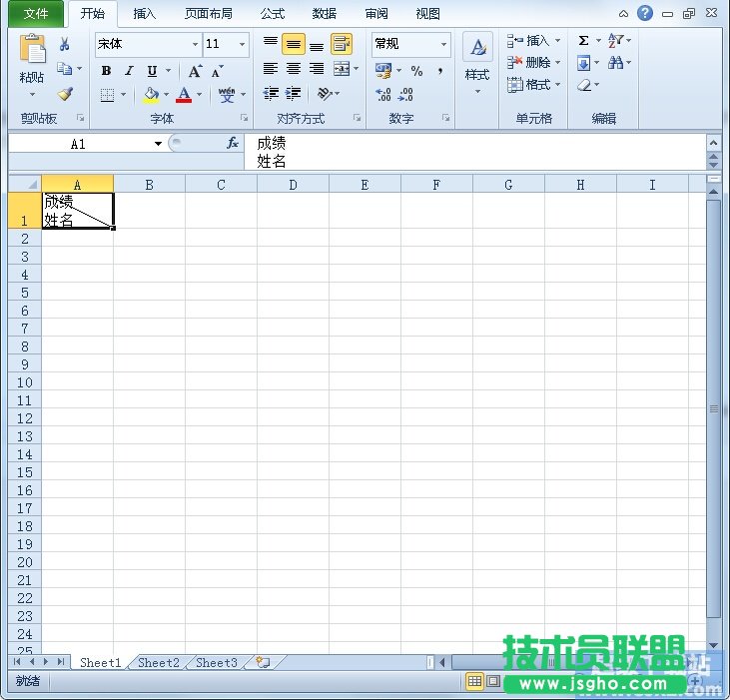Click the percent style icon
Screen dimensions: 730x700
point(416,71)
